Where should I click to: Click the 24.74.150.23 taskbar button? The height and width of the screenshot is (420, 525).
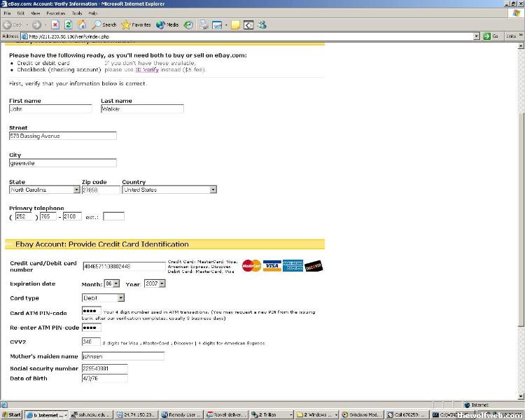[136, 415]
